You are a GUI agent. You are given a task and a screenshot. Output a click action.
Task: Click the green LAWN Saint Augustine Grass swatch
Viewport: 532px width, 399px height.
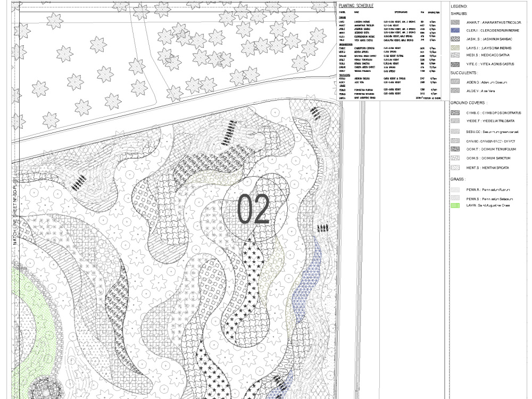(455, 205)
